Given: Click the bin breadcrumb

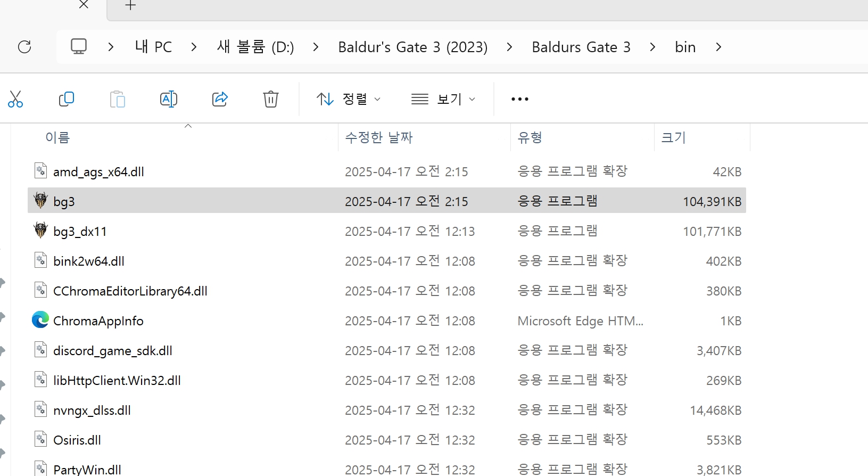Looking at the screenshot, I should click(x=685, y=47).
